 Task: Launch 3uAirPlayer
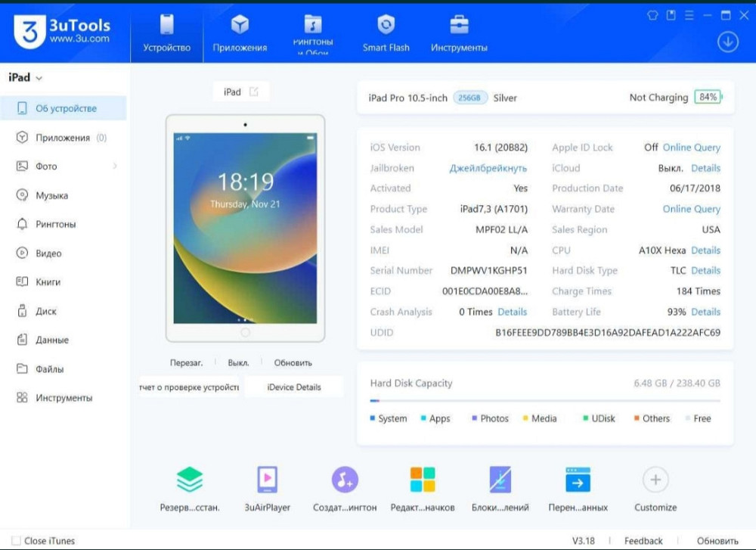click(268, 479)
